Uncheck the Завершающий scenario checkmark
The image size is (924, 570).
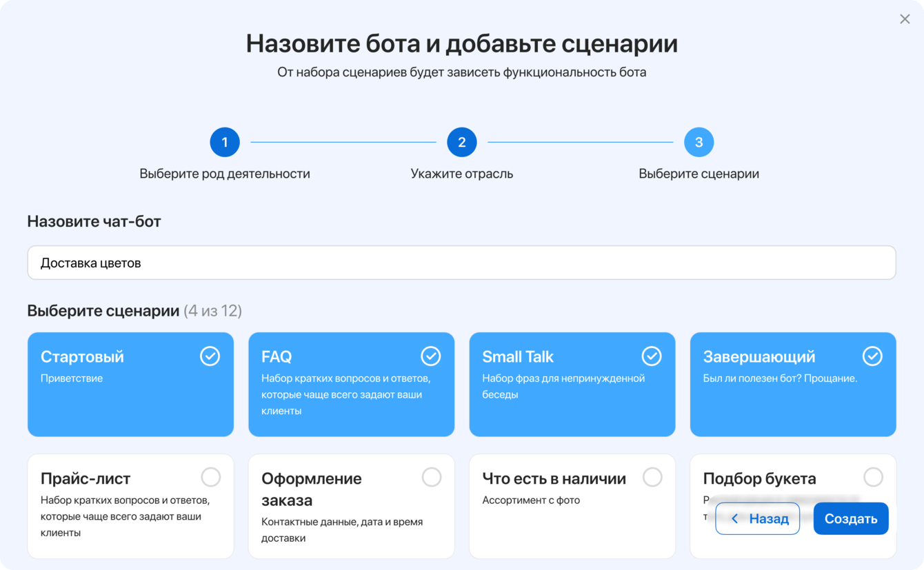pyautogui.click(x=872, y=356)
